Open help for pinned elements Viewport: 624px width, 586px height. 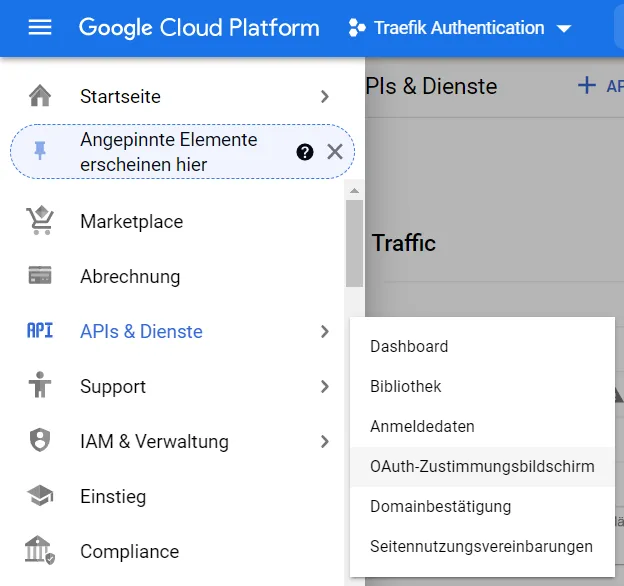pyautogui.click(x=305, y=152)
